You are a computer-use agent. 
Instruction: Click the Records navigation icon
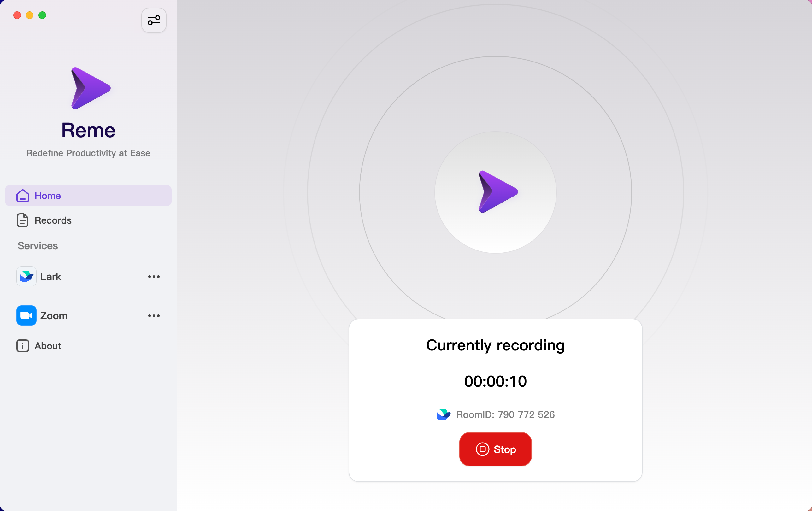click(x=22, y=220)
